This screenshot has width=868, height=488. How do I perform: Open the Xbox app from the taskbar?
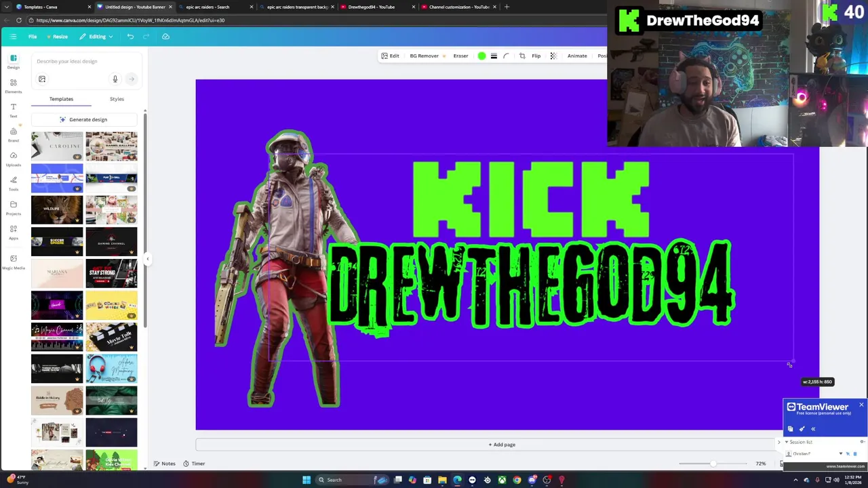(502, 480)
